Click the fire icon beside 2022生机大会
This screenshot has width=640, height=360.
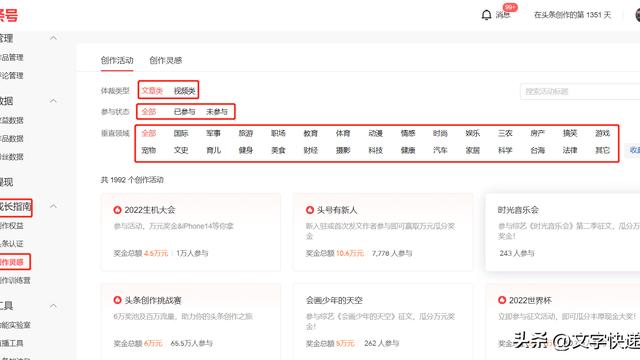(x=118, y=210)
